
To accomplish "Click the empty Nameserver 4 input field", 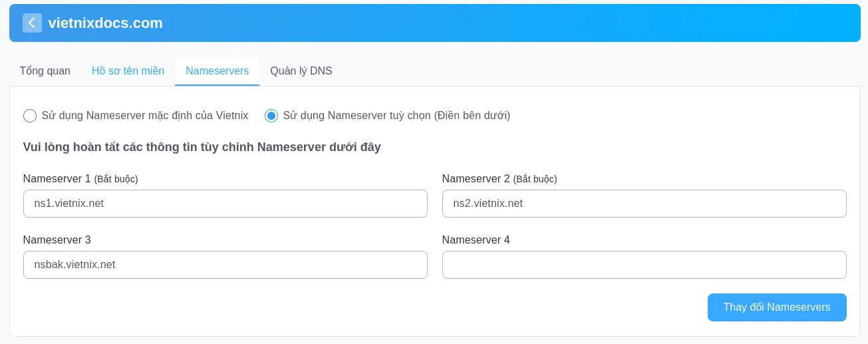I will tap(645, 265).
